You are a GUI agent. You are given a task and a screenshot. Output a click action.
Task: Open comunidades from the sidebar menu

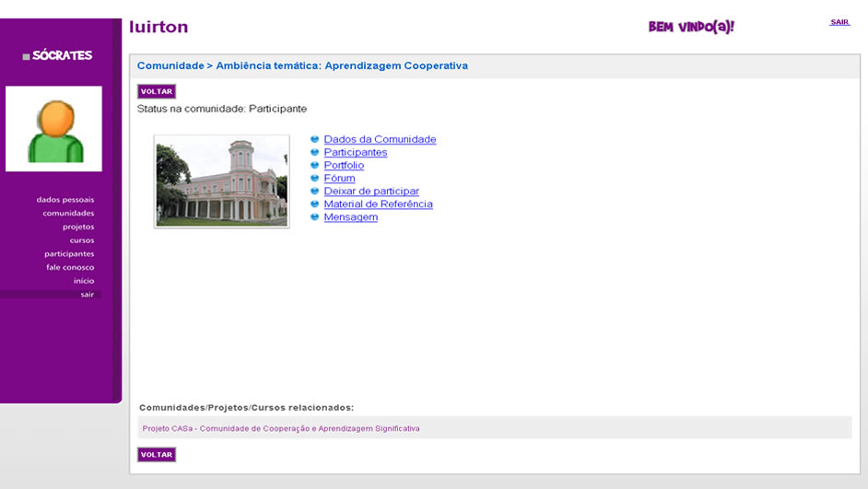point(68,214)
